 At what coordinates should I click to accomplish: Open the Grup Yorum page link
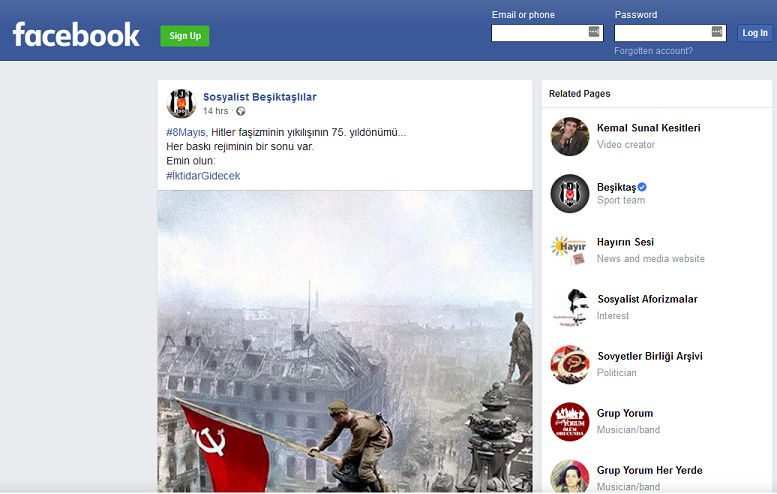pos(625,413)
